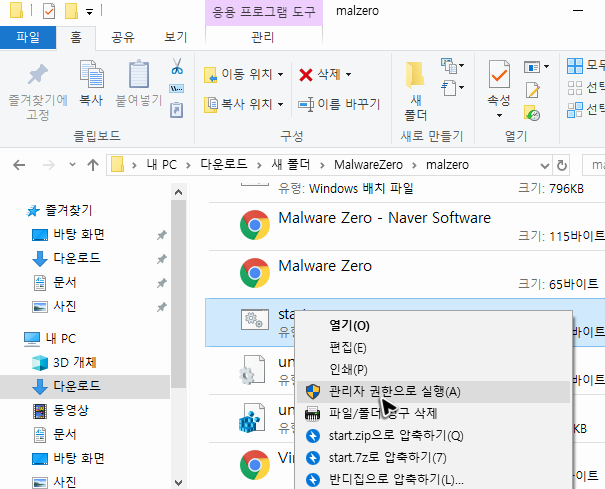This screenshot has width=605, height=489.
Task: Choose 반디집으로 압축하기 menu entry
Action: (x=433, y=480)
